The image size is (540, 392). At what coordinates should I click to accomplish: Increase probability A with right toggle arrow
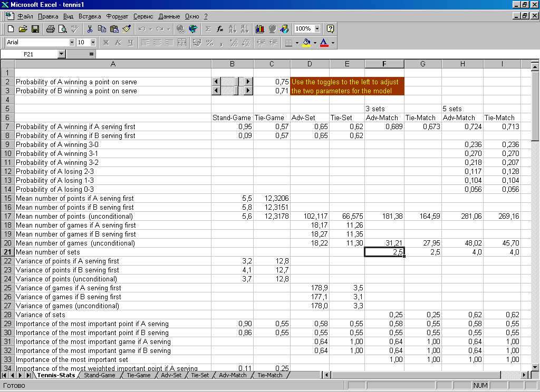point(248,82)
